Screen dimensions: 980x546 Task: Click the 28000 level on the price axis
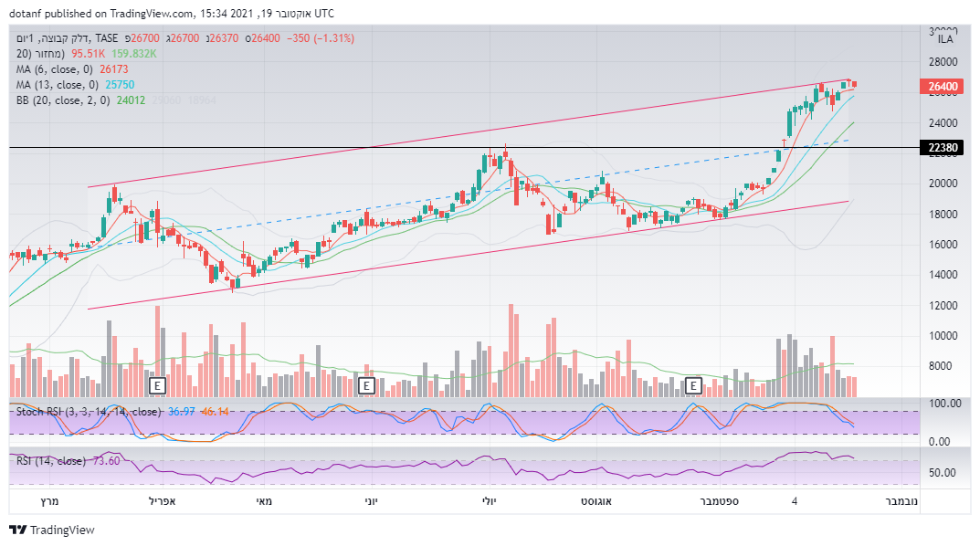pyautogui.click(x=943, y=62)
